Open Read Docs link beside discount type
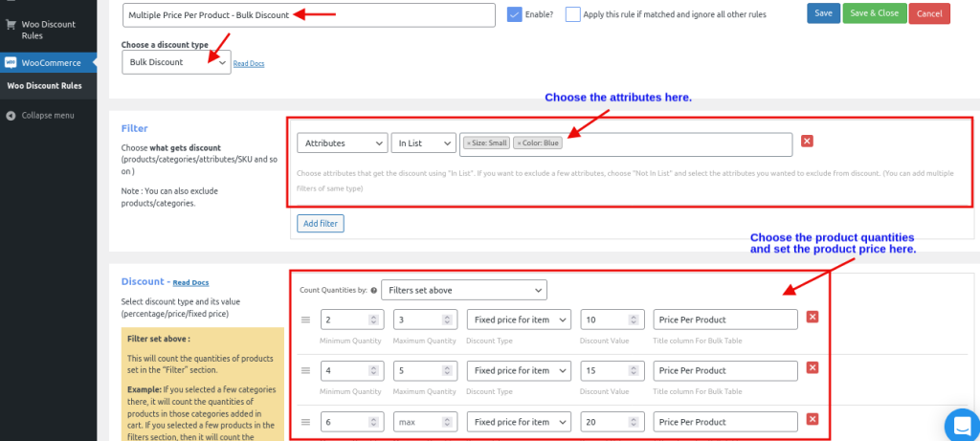Screen dimensions: 980x441 [x=249, y=64]
